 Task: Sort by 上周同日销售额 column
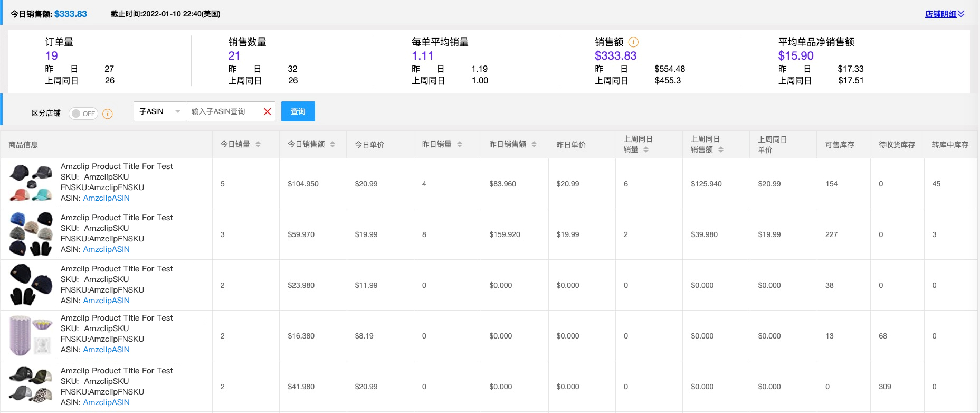pos(721,149)
